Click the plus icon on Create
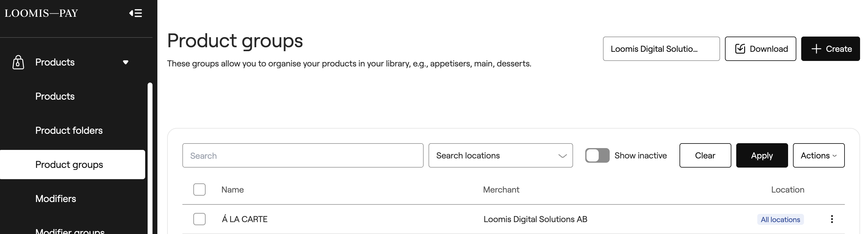 (816, 49)
